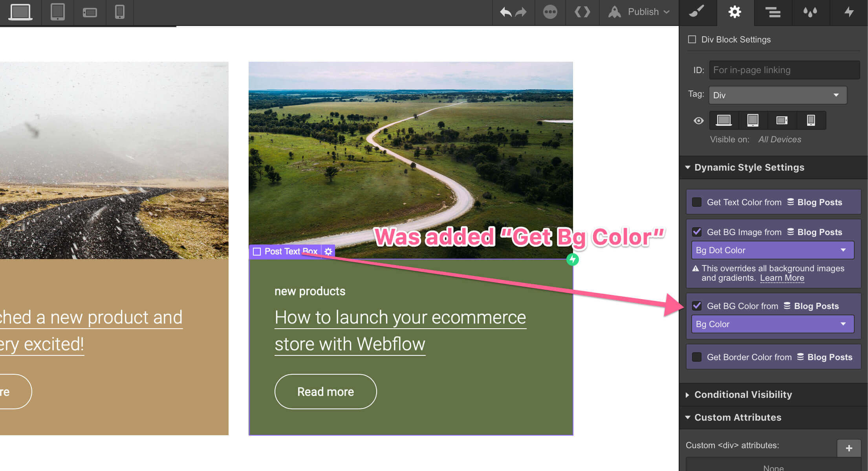Click the Learn More link
The height and width of the screenshot is (471, 868).
[x=782, y=278]
